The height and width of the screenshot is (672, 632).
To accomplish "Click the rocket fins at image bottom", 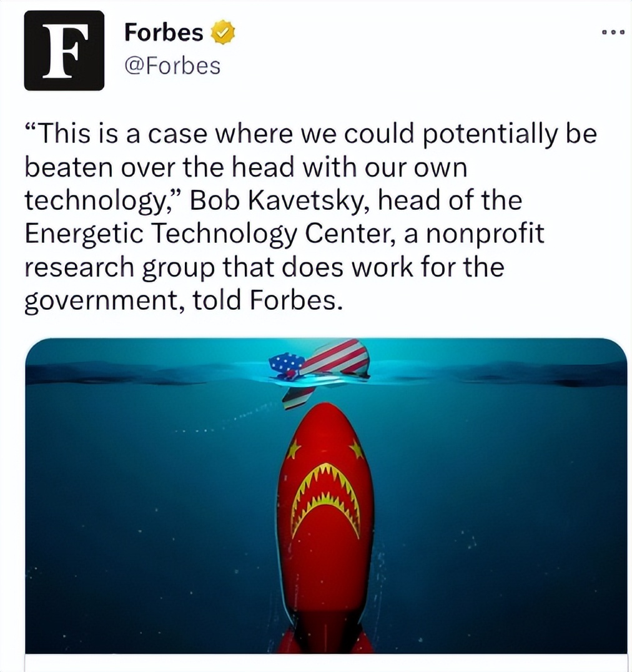I will point(325,640).
